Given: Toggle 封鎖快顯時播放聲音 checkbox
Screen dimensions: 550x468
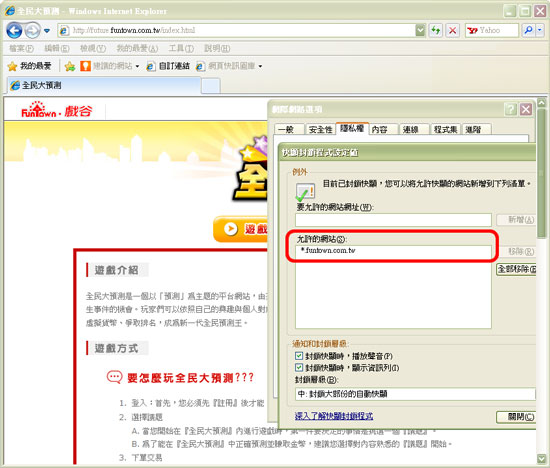Looking at the screenshot, I should click(299, 356).
